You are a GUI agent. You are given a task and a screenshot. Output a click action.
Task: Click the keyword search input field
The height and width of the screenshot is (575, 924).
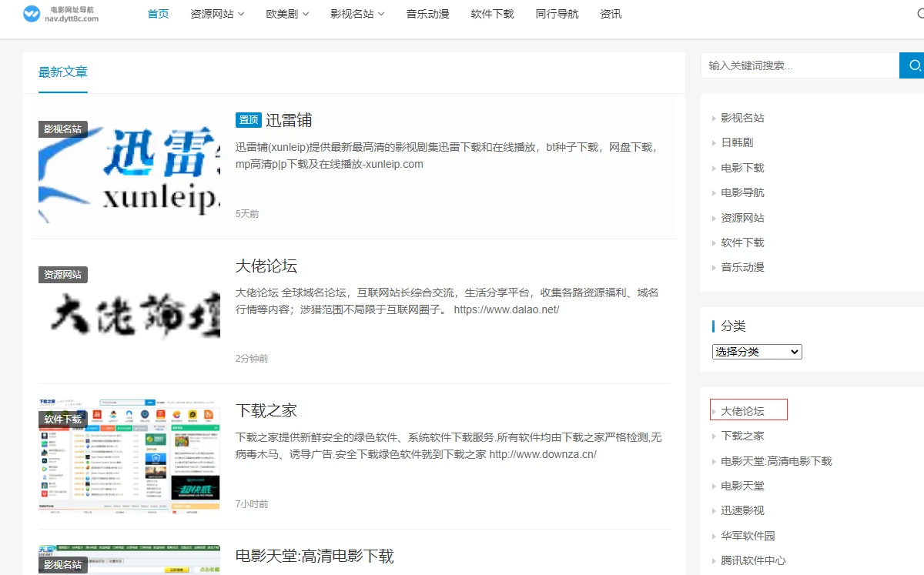pos(799,65)
